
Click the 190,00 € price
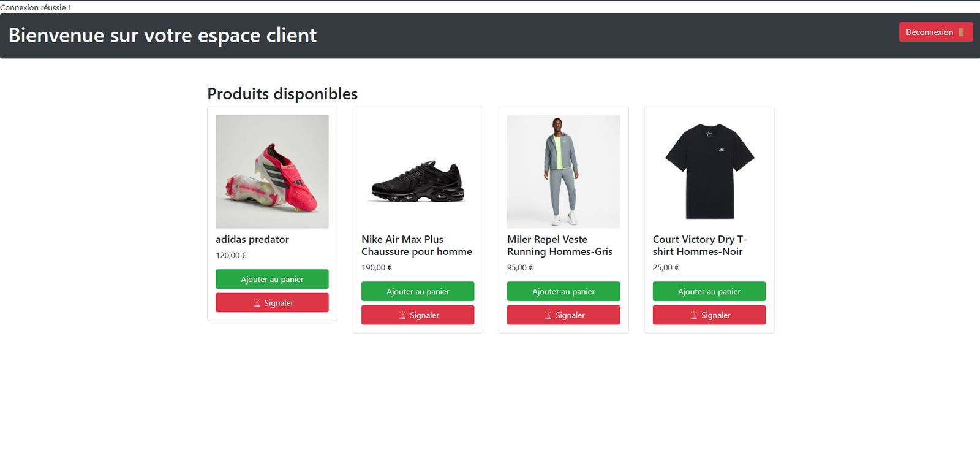tap(377, 267)
